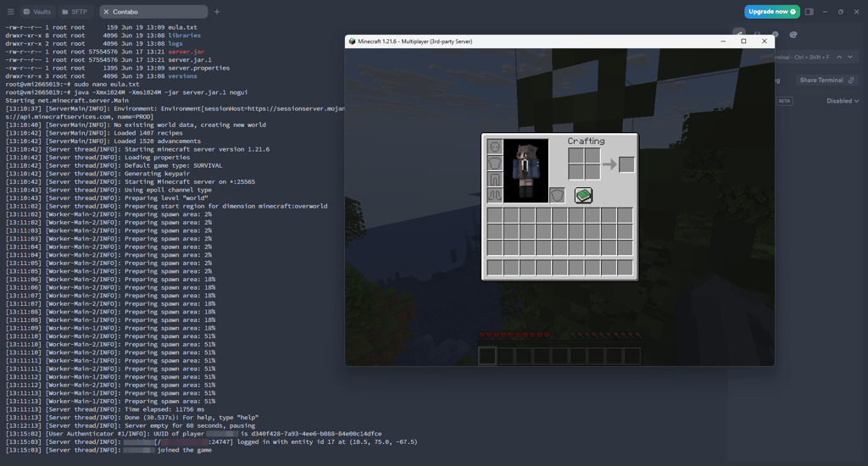
Task: Toggle the Termius side panel icon
Action: [810, 12]
